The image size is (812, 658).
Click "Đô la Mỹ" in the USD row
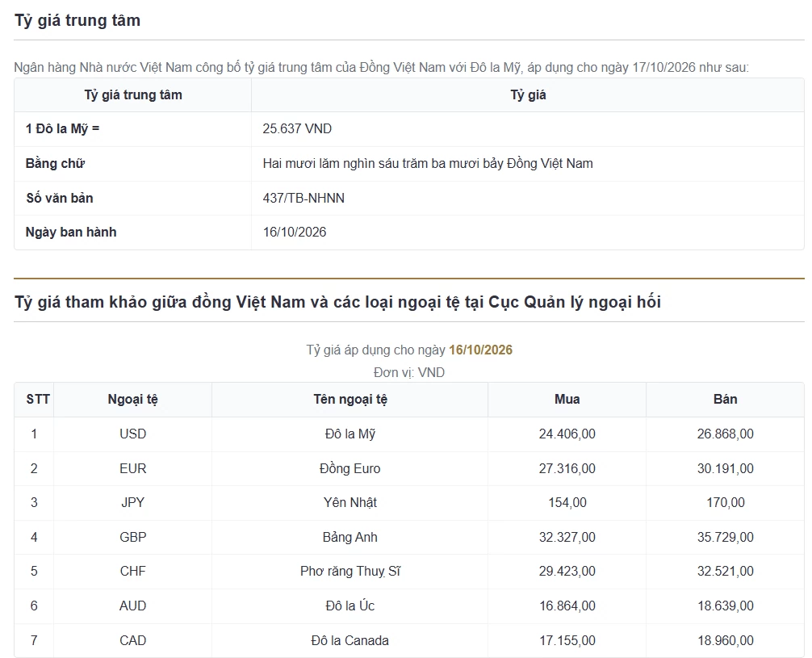click(x=350, y=434)
